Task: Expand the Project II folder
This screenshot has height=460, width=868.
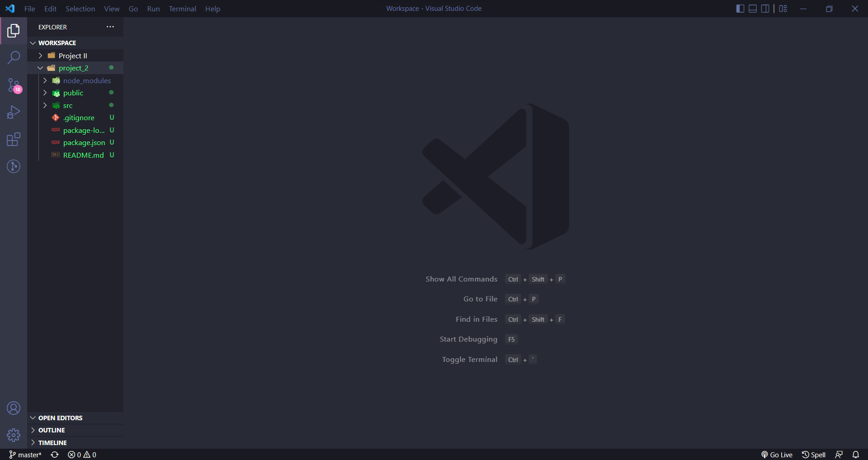Action: click(x=75, y=56)
